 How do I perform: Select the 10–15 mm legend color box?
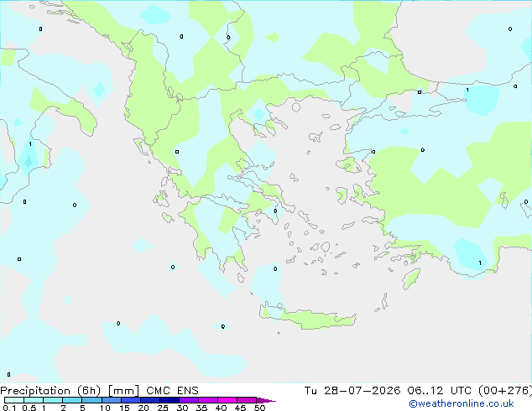pyautogui.click(x=112, y=400)
